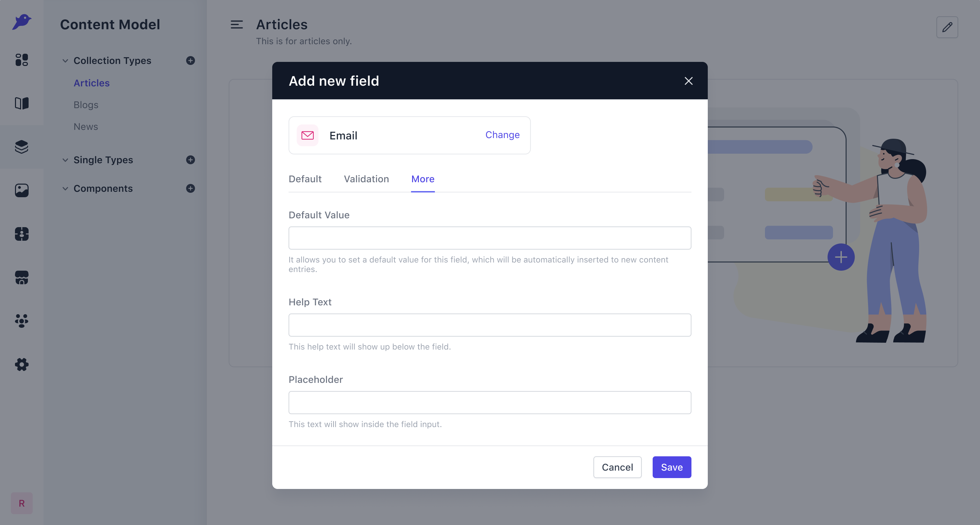The width and height of the screenshot is (980, 525).
Task: Open the media library image icon
Action: click(x=22, y=190)
